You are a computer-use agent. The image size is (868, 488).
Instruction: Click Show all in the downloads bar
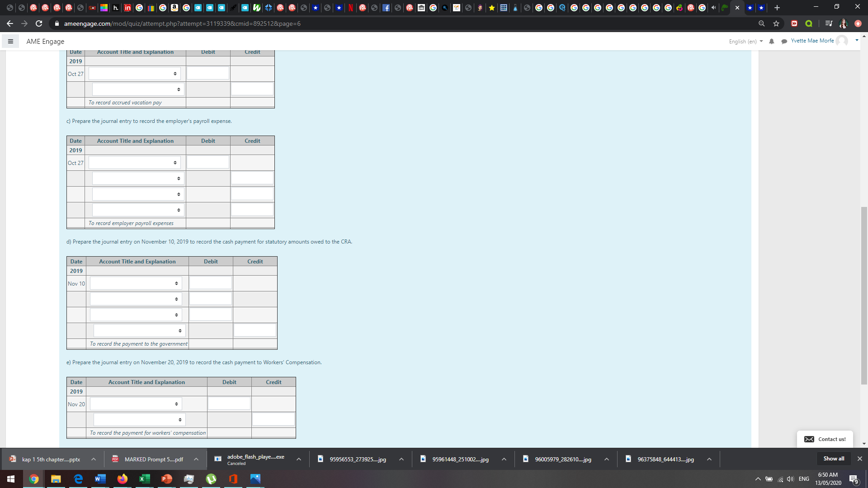pos(833,458)
